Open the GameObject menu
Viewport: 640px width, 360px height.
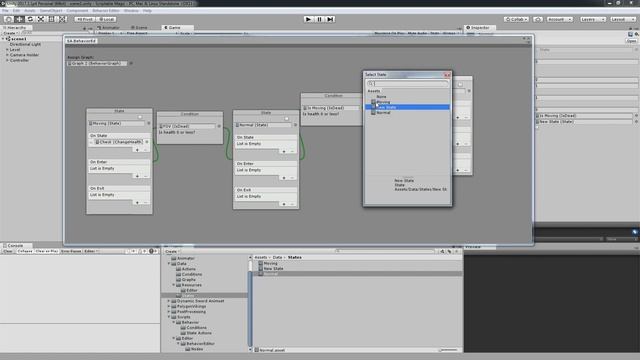(51, 11)
